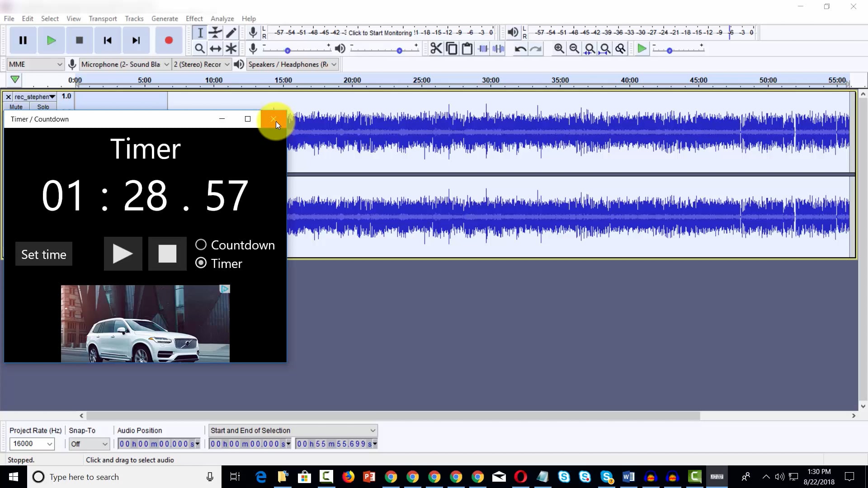Select the Multi-tool
This screenshot has width=868, height=488.
point(231,48)
